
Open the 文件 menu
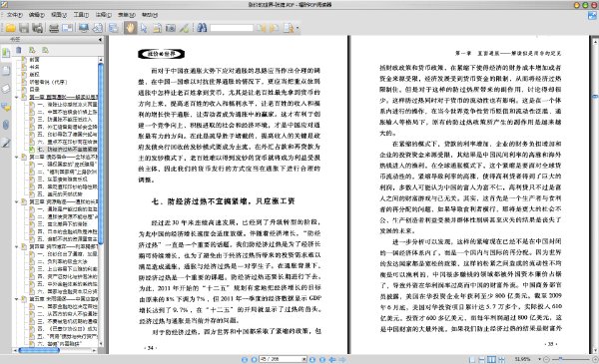tap(15, 15)
